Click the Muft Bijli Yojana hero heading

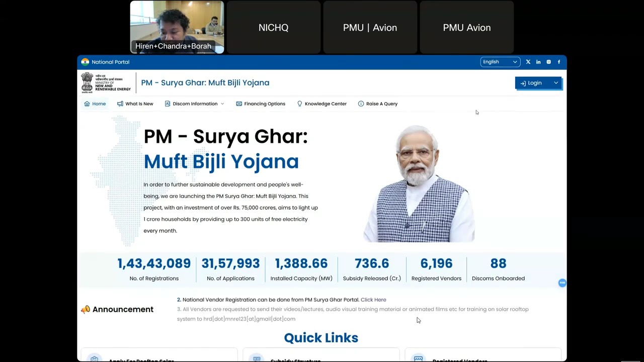221,162
